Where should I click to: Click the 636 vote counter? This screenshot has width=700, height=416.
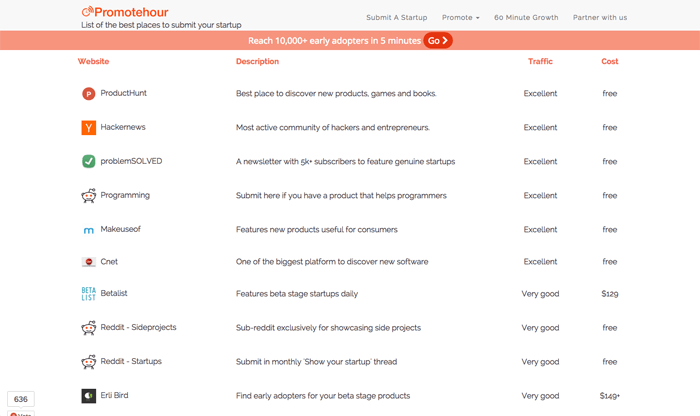tap(20, 399)
